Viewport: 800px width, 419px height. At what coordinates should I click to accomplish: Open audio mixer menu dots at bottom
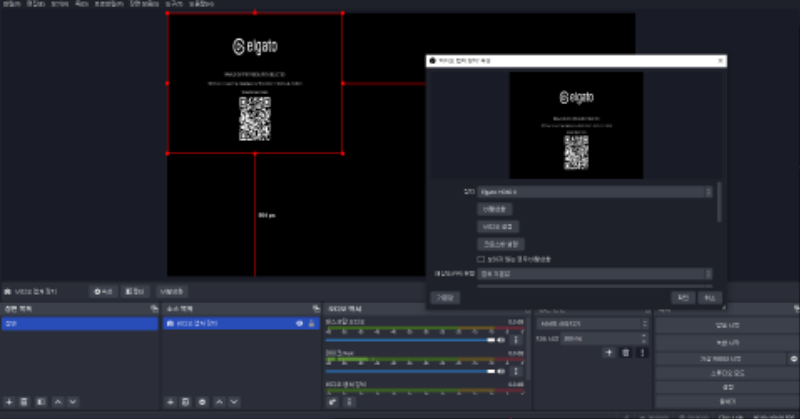349,402
